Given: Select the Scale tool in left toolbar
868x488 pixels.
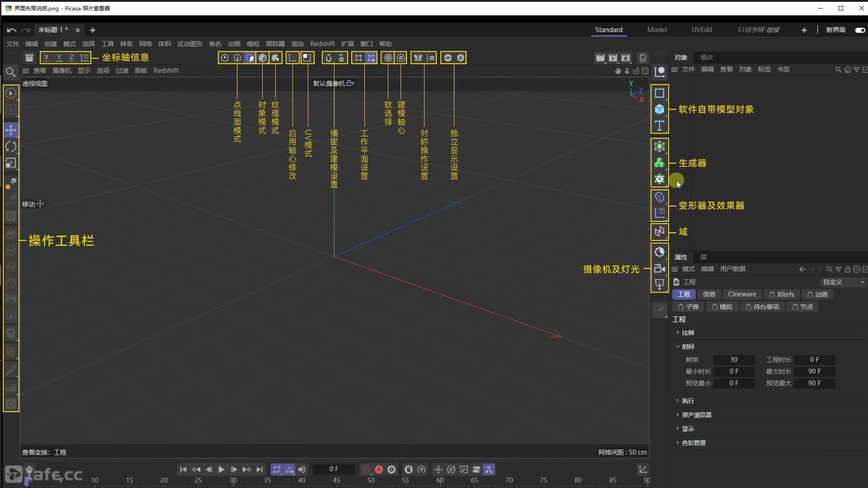Looking at the screenshot, I should pos(11,163).
